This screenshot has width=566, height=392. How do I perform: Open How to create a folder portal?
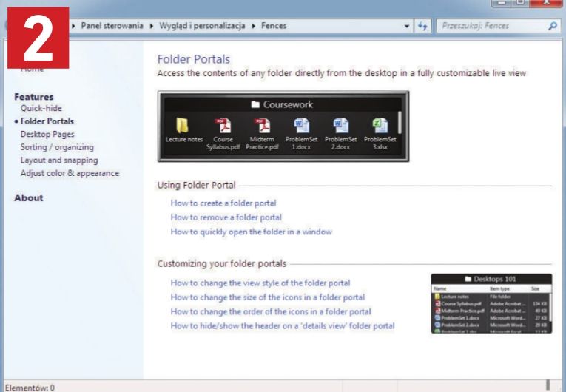click(x=223, y=203)
